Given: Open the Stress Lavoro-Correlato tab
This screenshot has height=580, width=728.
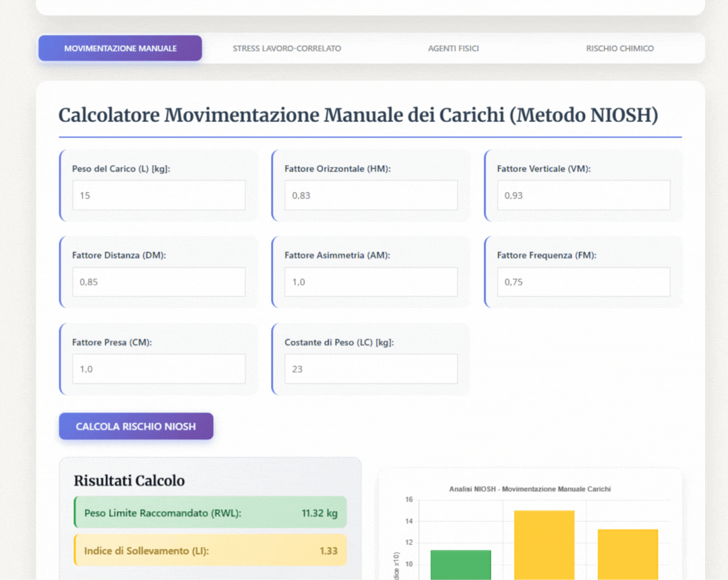Looking at the screenshot, I should (x=286, y=49).
